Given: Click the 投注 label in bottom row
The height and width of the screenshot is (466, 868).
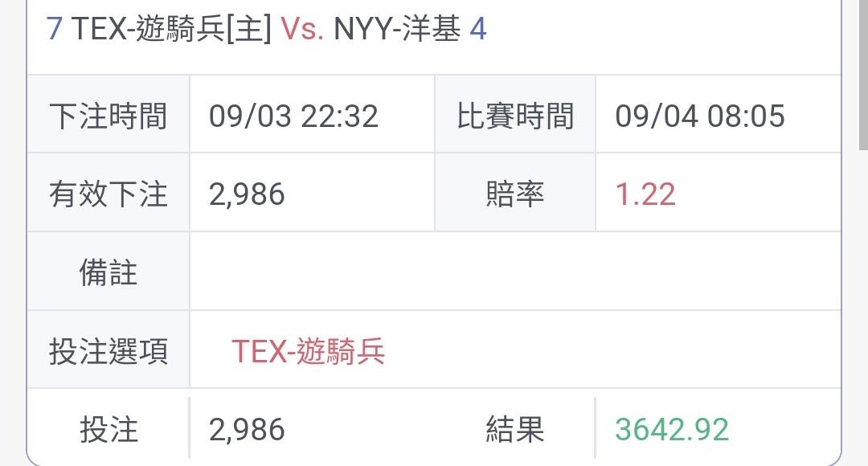Looking at the screenshot, I should 108,430.
